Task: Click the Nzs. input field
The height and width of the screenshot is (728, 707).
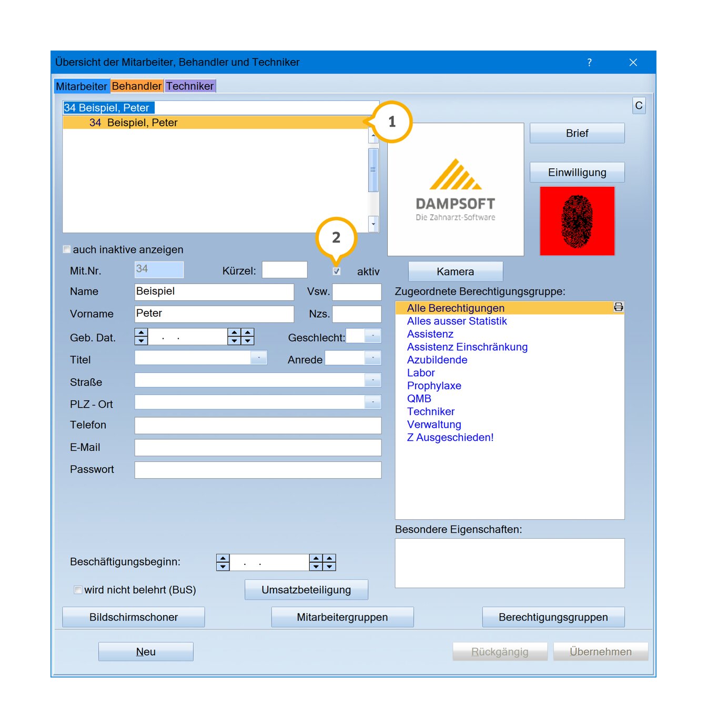Action: pos(357,314)
